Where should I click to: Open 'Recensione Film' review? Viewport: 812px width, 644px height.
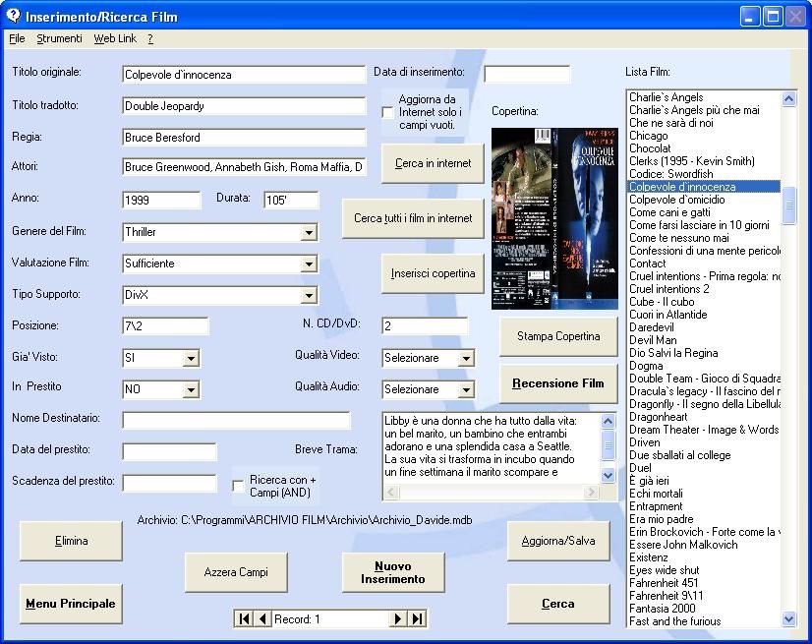pyautogui.click(x=558, y=383)
